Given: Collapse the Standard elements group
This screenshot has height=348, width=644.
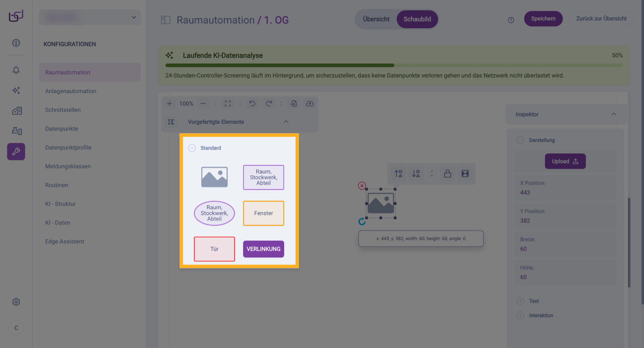Looking at the screenshot, I should [x=192, y=148].
